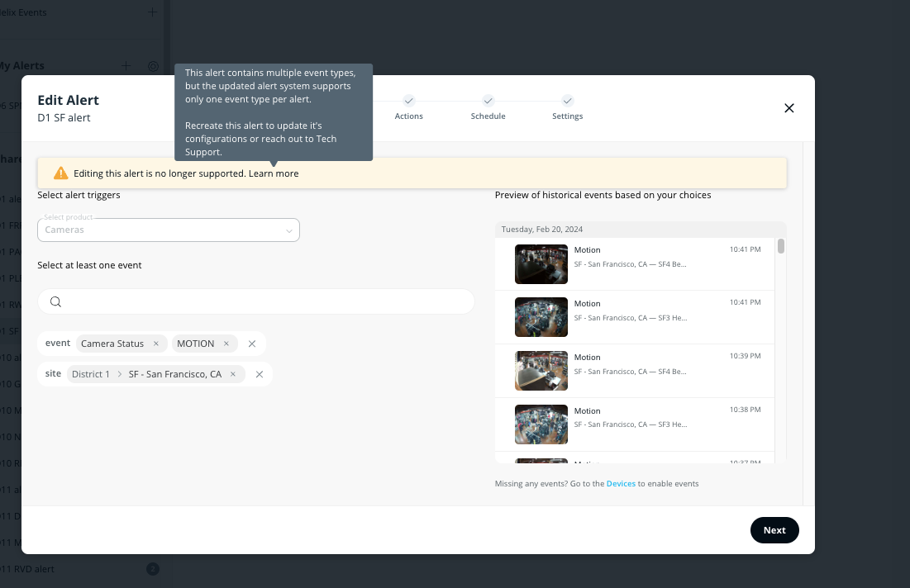Click in the event search field
910x588 pixels.
(264, 301)
